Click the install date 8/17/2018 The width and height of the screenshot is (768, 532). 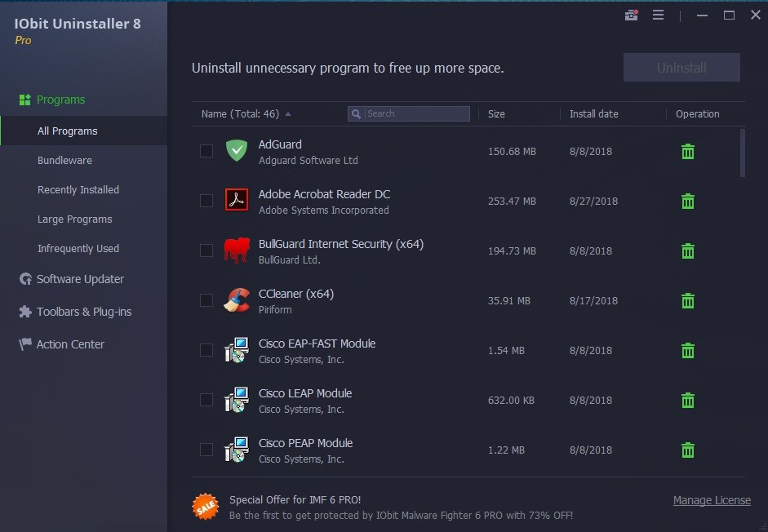(x=593, y=301)
